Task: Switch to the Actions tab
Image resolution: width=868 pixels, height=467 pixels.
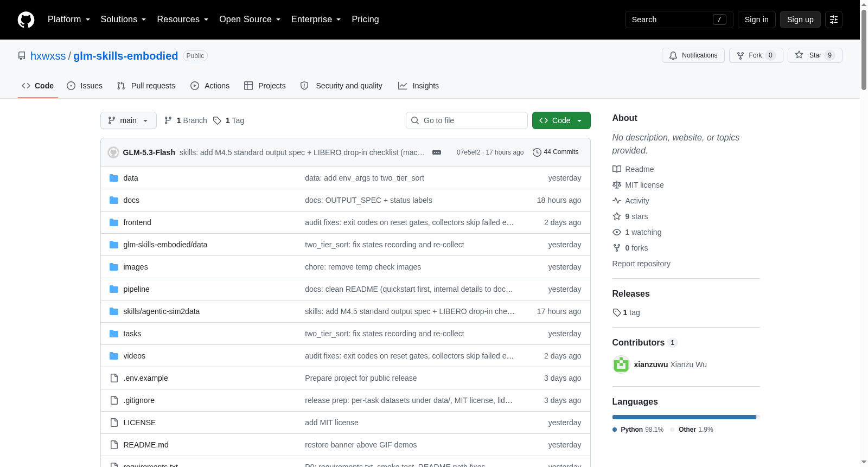Action: point(210,86)
